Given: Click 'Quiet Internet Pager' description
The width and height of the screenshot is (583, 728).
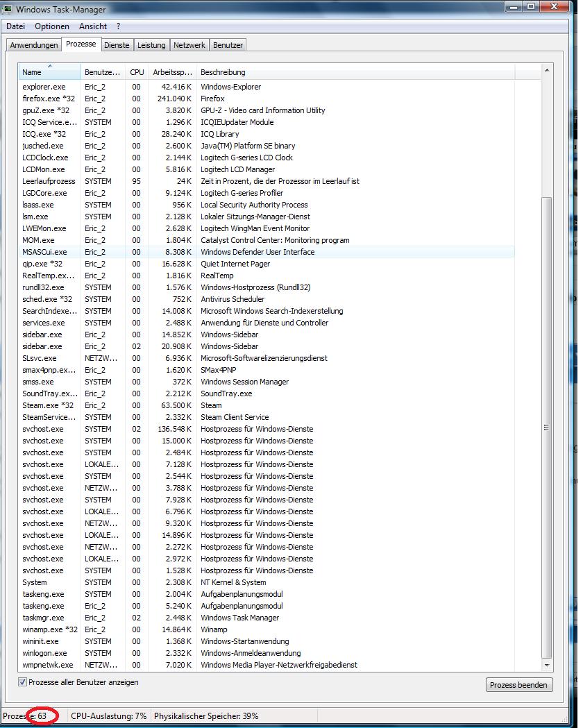Looking at the screenshot, I should [235, 264].
